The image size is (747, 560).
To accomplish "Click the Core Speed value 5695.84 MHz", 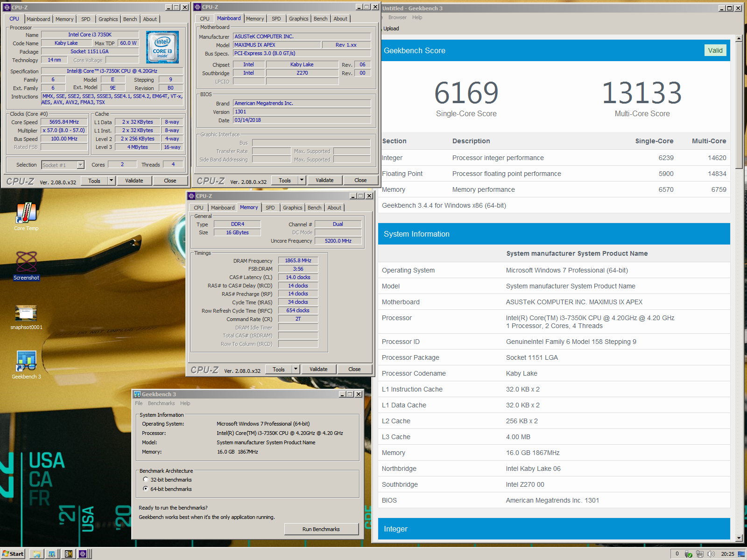I will (x=64, y=122).
